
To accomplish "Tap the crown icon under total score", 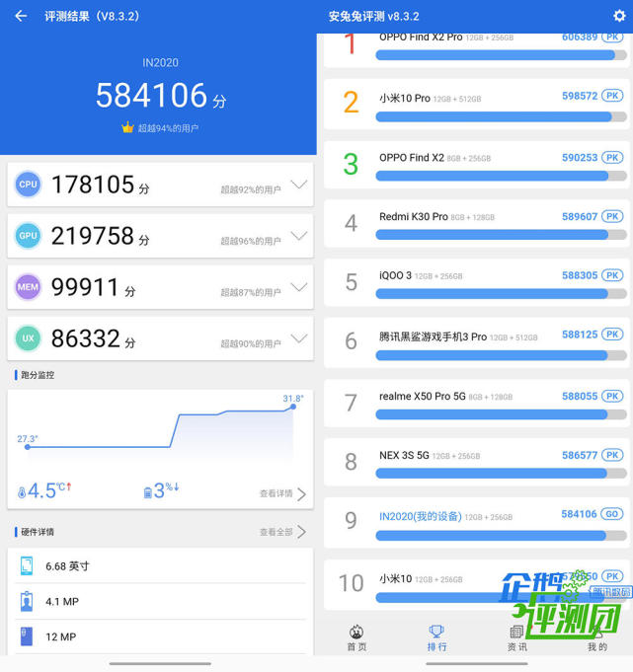I will [127, 127].
